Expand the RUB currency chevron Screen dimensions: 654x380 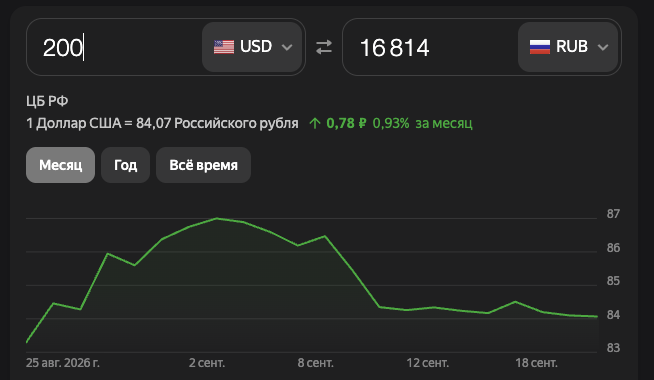603,47
